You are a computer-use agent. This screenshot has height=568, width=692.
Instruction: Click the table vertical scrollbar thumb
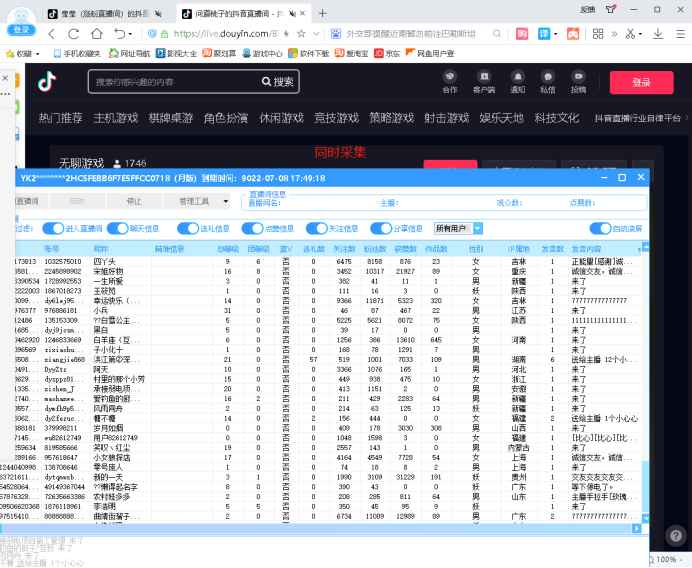(x=645, y=485)
